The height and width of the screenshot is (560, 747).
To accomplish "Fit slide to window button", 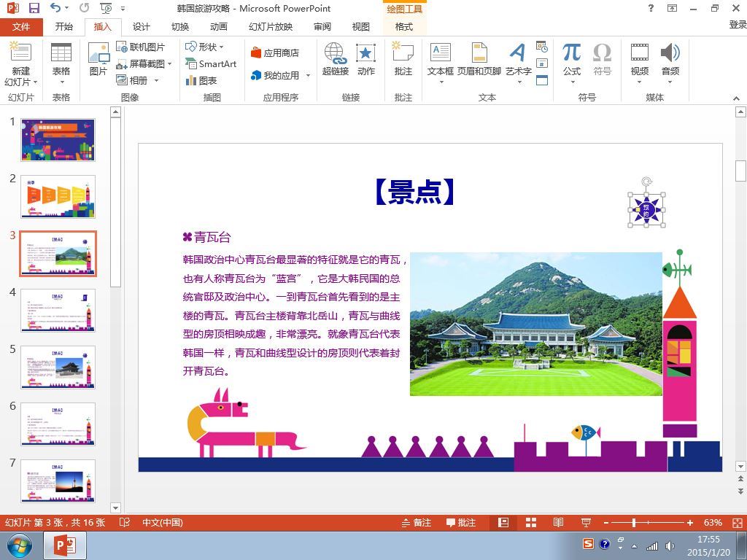I will click(x=737, y=522).
